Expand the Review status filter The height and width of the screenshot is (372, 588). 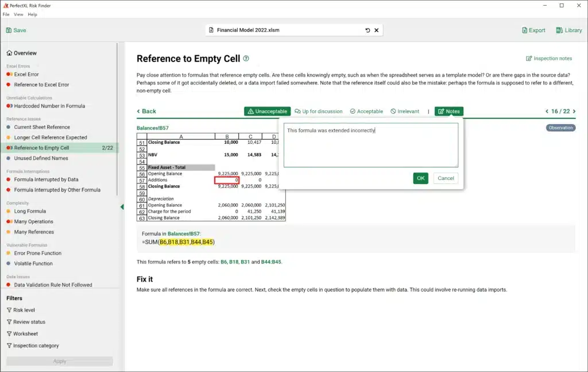click(26, 322)
